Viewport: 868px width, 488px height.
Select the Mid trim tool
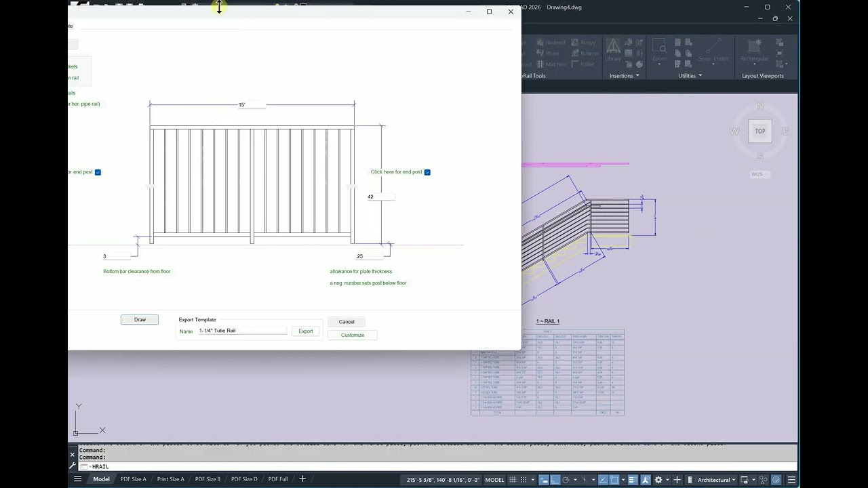pos(551,64)
